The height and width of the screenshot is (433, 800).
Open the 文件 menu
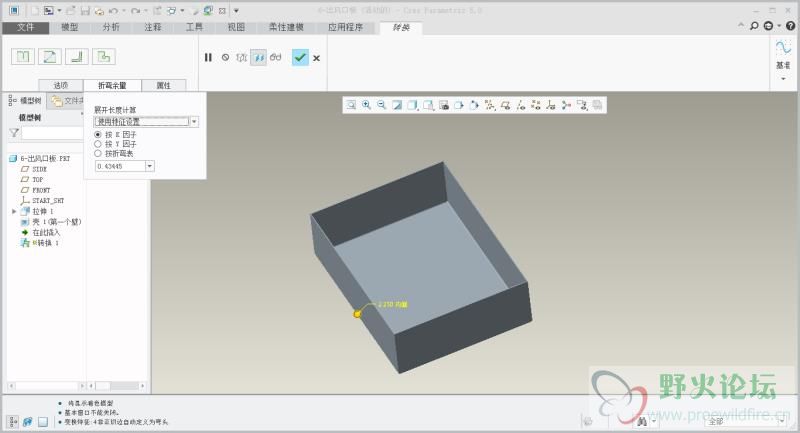tap(26, 27)
